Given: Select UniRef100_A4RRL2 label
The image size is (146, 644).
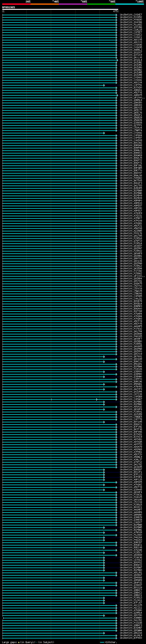Looking at the screenshot, I should (131, 50).
